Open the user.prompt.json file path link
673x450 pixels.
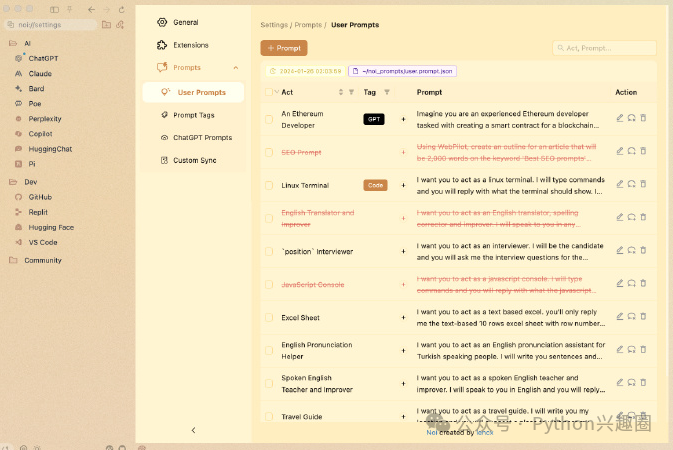click(403, 71)
